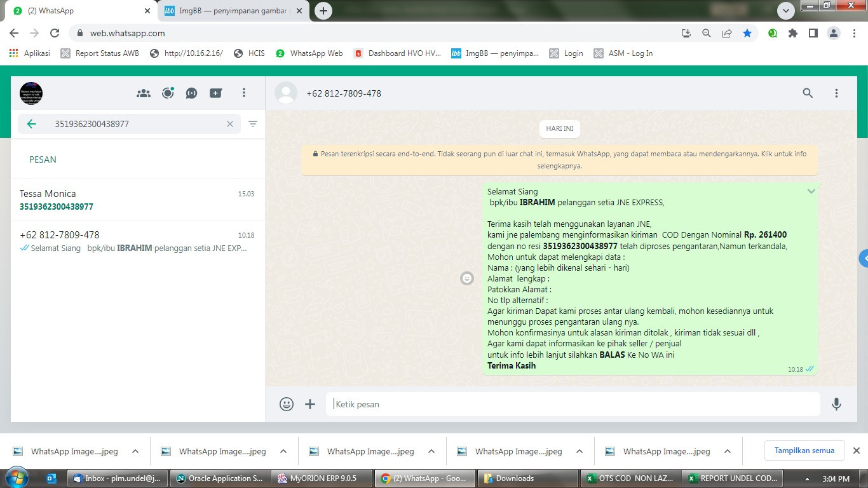Click end-to-end encryption info banner
Image resolution: width=868 pixels, height=488 pixels.
coord(560,159)
